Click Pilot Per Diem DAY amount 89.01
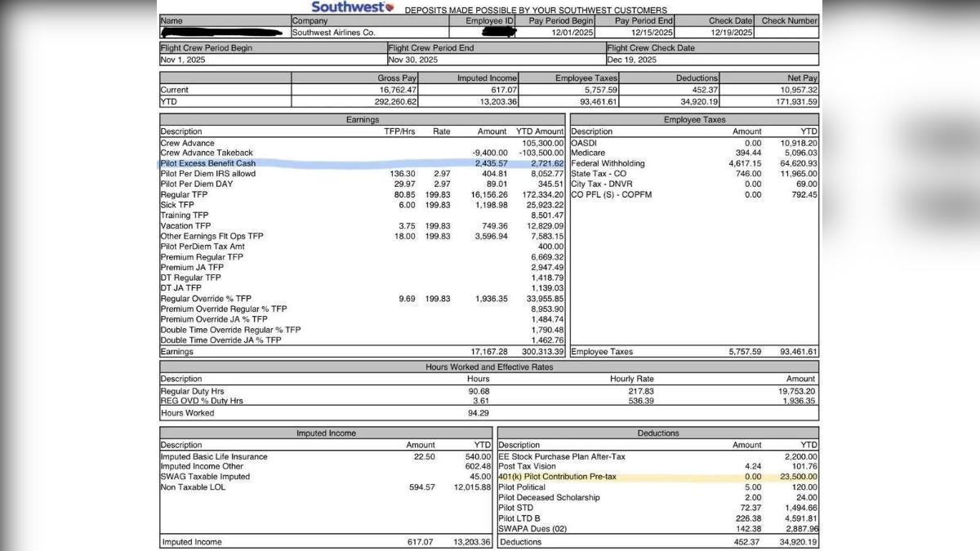This screenshot has height=551, width=980. coord(497,184)
